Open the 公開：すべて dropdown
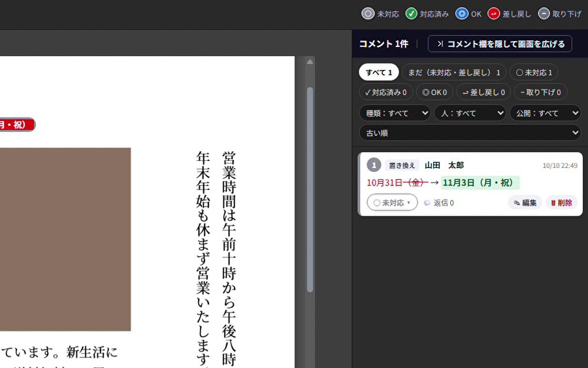This screenshot has width=588, height=368. pos(546,113)
